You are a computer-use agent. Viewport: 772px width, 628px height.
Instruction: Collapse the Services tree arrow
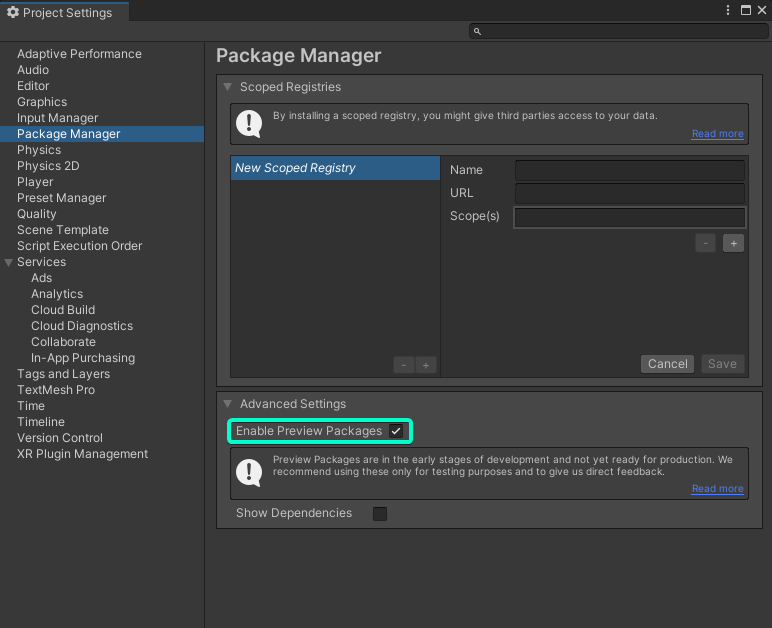(x=8, y=262)
